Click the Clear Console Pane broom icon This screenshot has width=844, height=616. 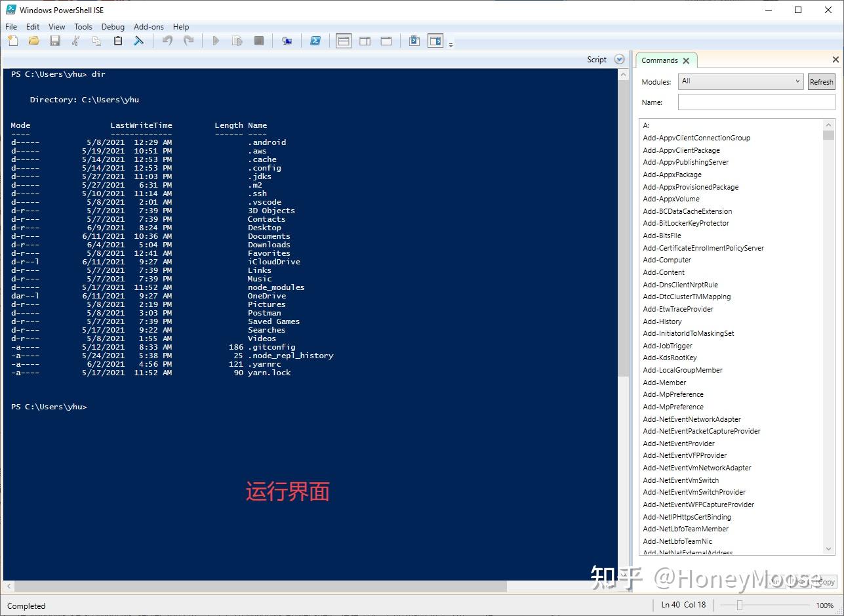point(138,41)
